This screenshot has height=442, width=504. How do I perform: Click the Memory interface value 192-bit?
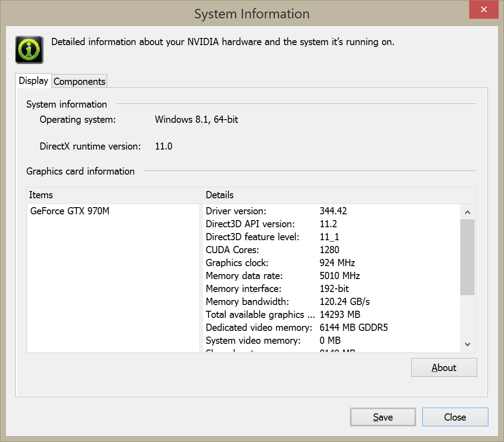334,288
